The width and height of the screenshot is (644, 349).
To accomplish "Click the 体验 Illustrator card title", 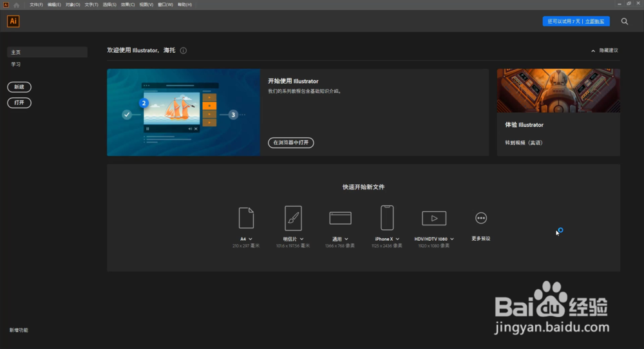I will pyautogui.click(x=524, y=125).
